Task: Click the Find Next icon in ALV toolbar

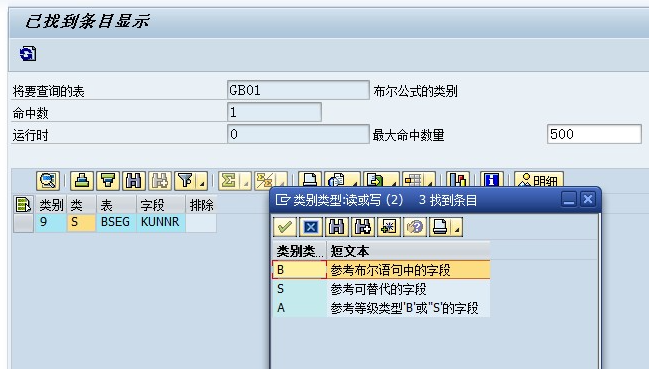Action: pos(160,181)
